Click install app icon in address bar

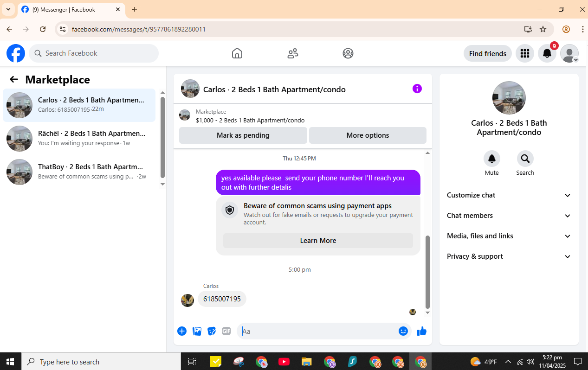tap(528, 29)
